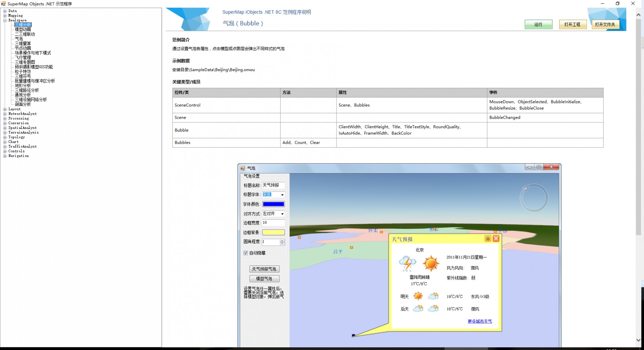Expand the Chart tree node
The image size is (644, 350).
5,142
